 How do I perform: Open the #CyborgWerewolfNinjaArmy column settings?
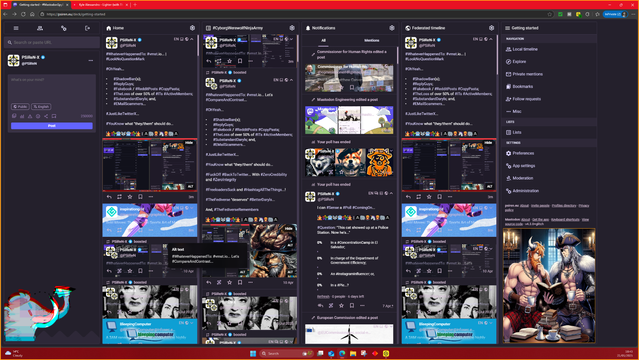(292, 28)
